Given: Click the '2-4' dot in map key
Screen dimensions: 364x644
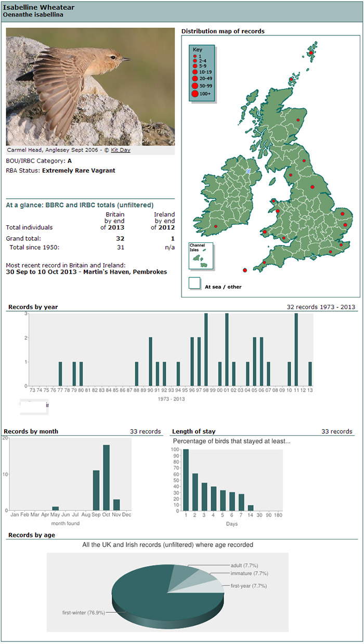Looking at the screenshot, I should click(194, 61).
